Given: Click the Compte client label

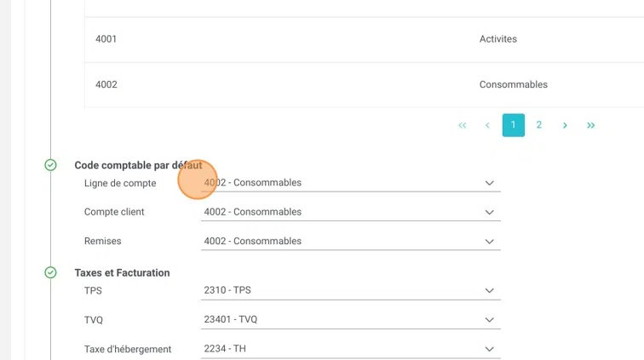Looking at the screenshot, I should 114,212.
